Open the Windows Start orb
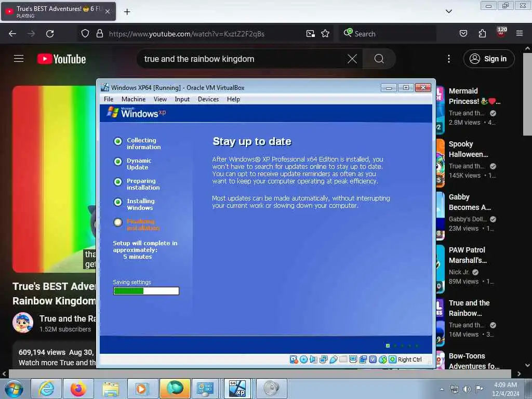This screenshot has height=399, width=532. coord(14,389)
